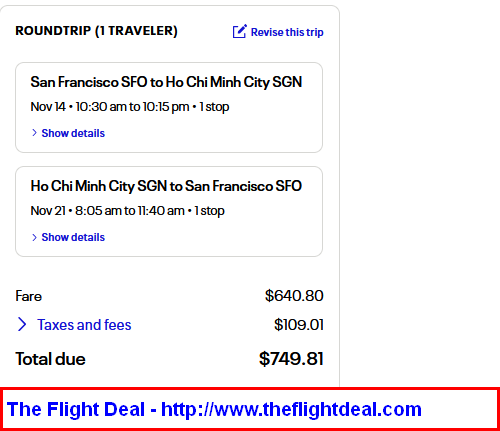
Task: Select the $640.80 fare amount
Action: click(294, 296)
